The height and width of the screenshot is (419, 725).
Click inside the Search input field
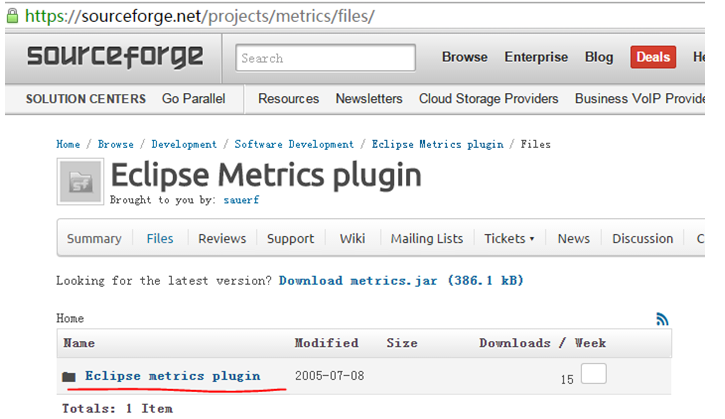click(326, 58)
